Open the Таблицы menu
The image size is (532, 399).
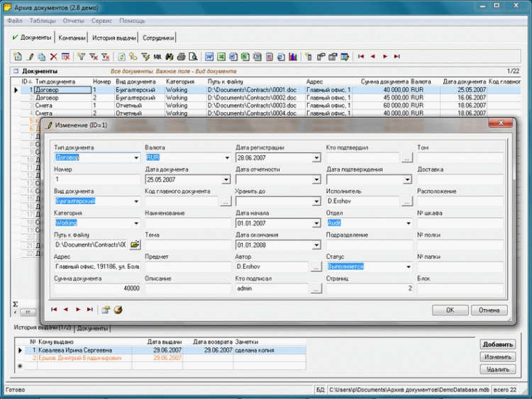(x=43, y=21)
